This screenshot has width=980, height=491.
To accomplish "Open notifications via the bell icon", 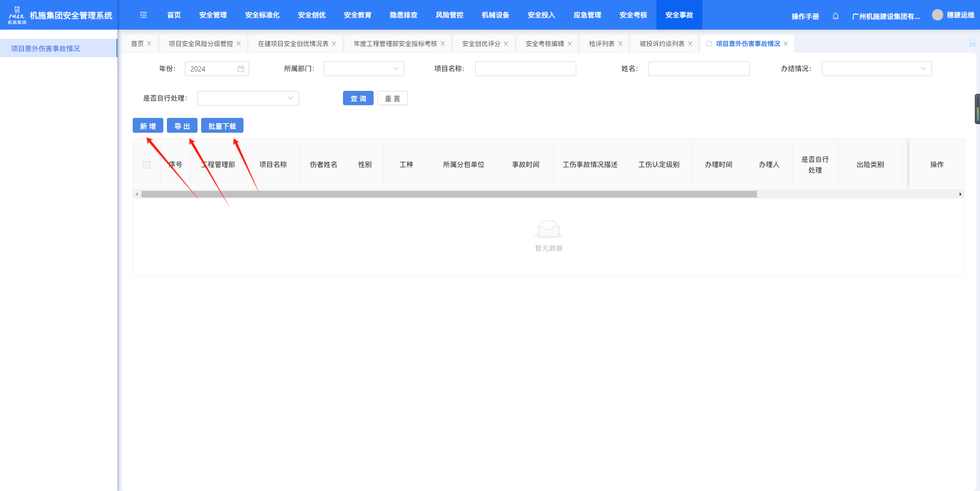I will coord(836,16).
